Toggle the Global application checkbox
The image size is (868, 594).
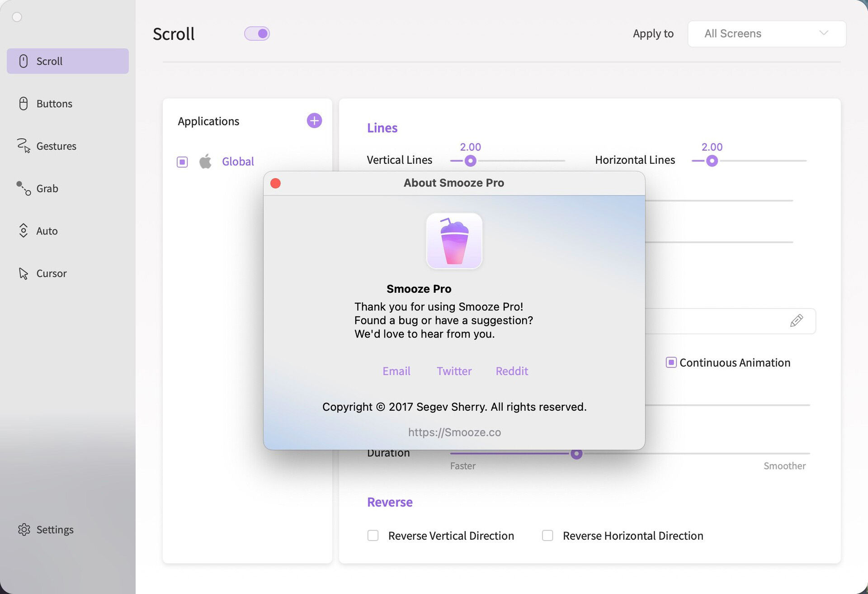pos(182,162)
